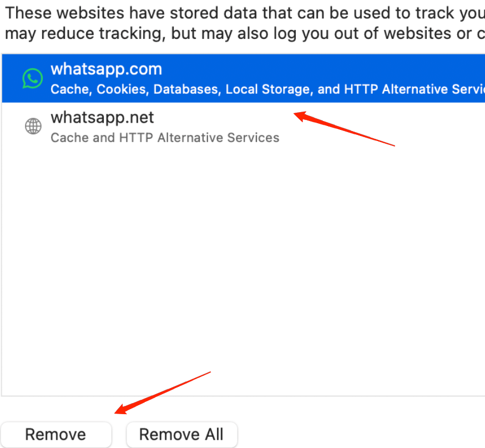Click blue highlighted space right of whatsapp.com
Image resolution: width=485 pixels, height=448 pixels.
[x=333, y=69]
